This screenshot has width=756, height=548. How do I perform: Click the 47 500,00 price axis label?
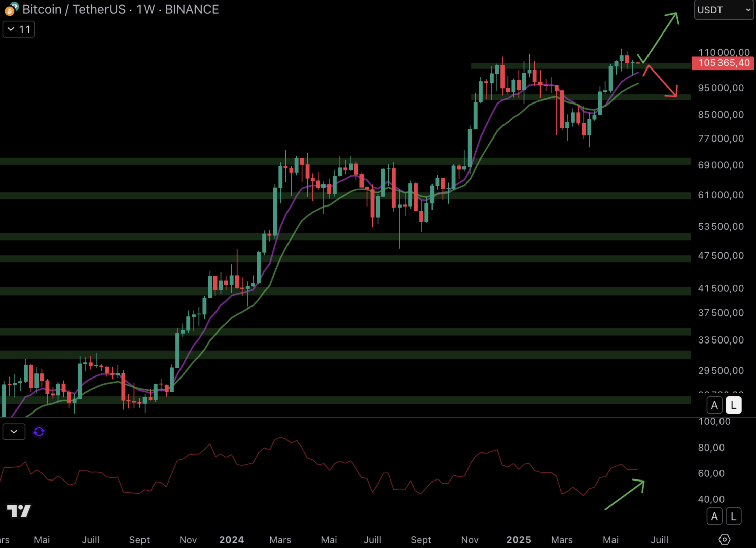click(721, 256)
